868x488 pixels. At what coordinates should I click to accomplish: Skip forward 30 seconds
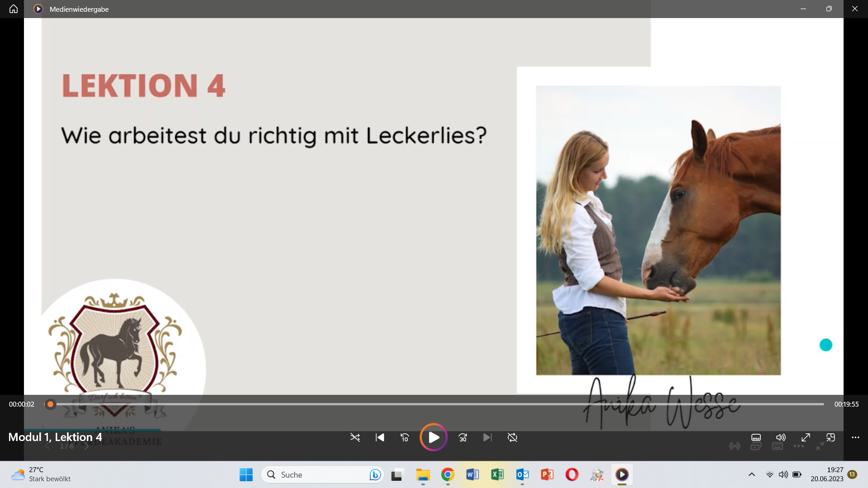pos(462,437)
